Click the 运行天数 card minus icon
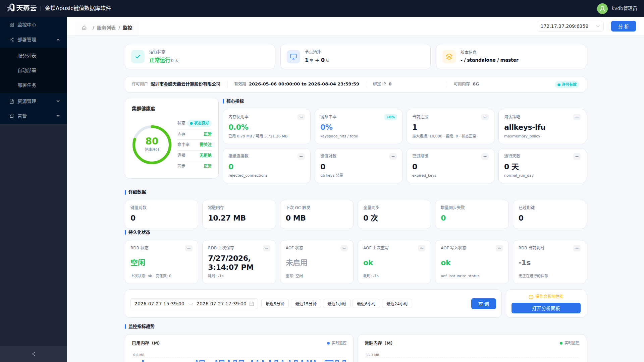 577,156
